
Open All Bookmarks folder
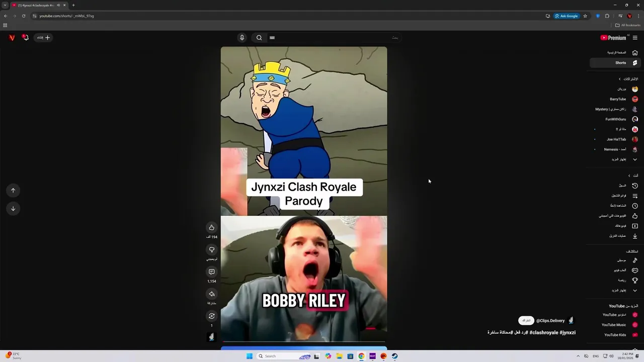tap(628, 25)
